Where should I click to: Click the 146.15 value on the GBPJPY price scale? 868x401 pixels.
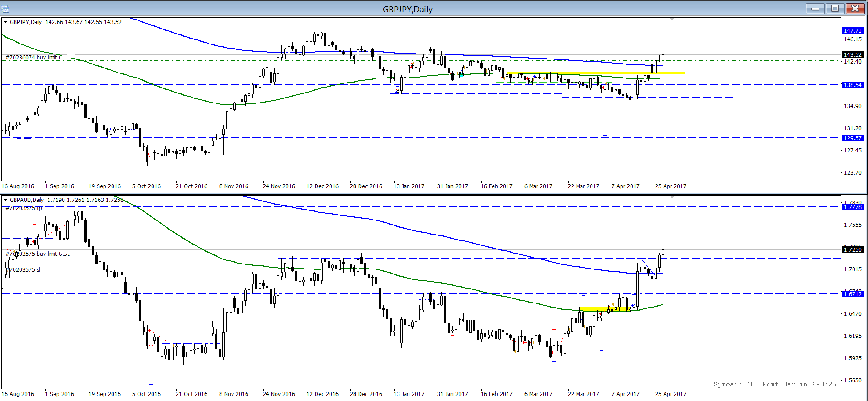point(853,39)
